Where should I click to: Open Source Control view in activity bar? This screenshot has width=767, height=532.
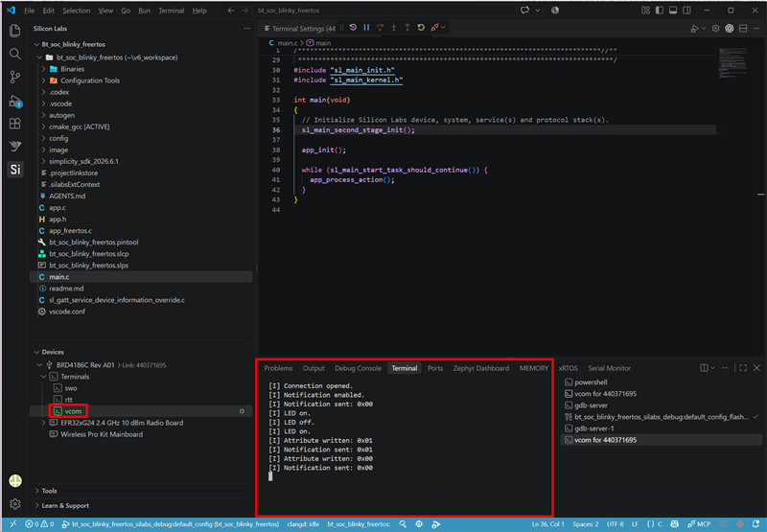(15, 77)
